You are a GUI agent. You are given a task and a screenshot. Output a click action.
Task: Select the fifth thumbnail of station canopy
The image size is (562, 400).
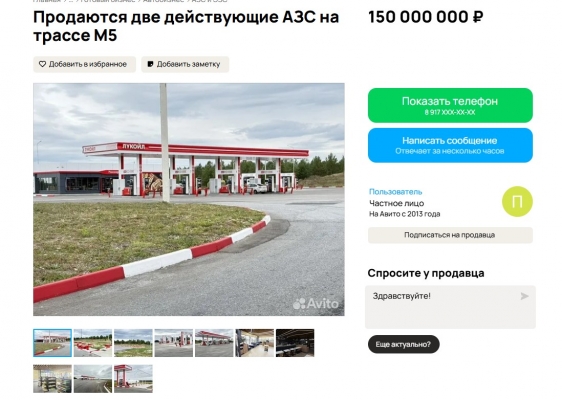(214, 343)
